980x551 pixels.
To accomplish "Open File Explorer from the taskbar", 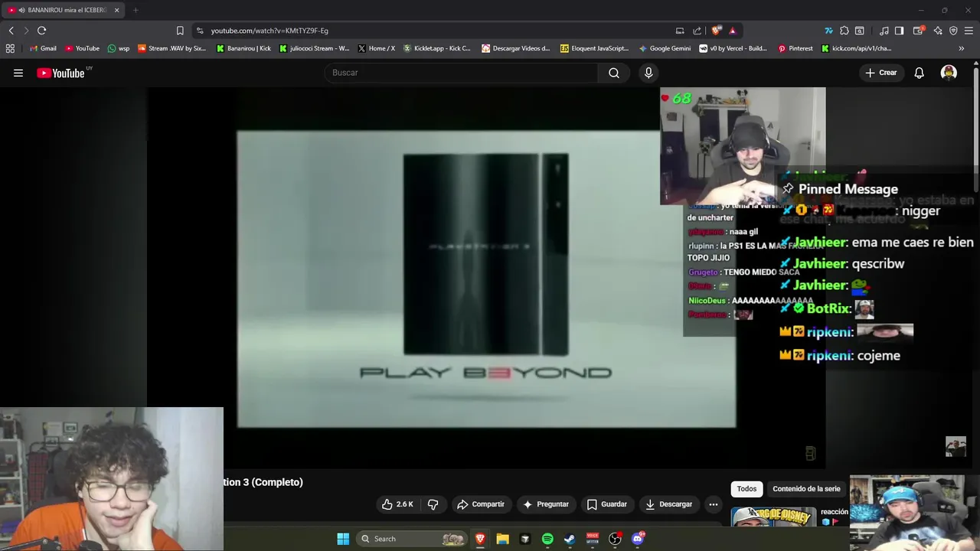I will click(x=502, y=539).
